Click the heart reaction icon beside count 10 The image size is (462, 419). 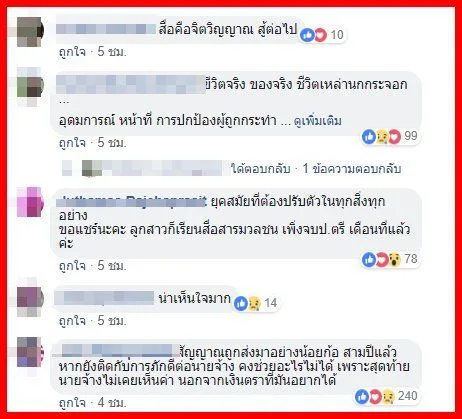coord(320,35)
